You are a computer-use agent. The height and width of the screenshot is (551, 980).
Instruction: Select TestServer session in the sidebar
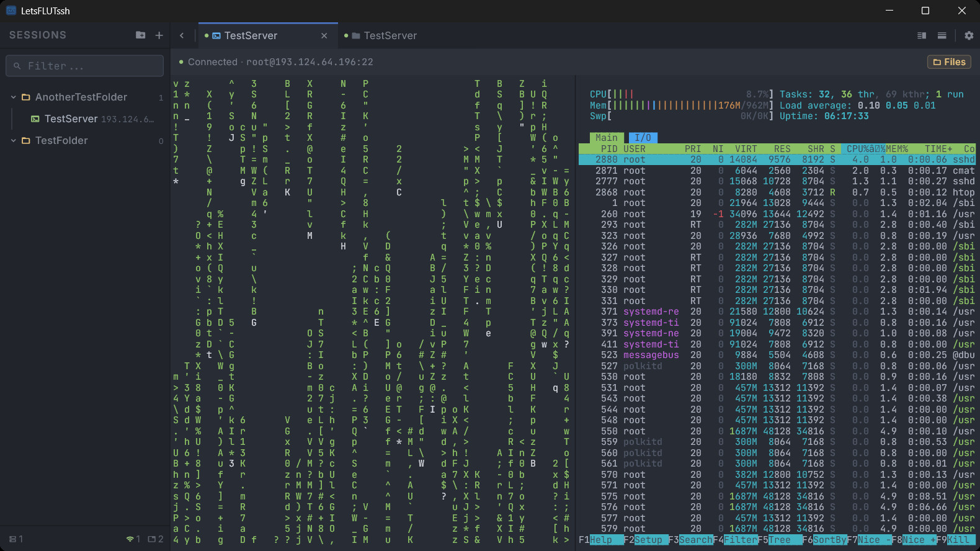(x=71, y=119)
